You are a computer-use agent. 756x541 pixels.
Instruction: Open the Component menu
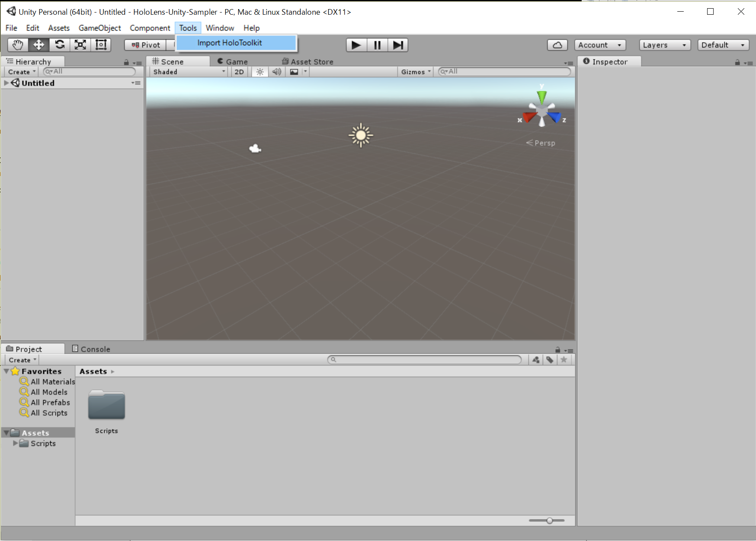tap(150, 28)
